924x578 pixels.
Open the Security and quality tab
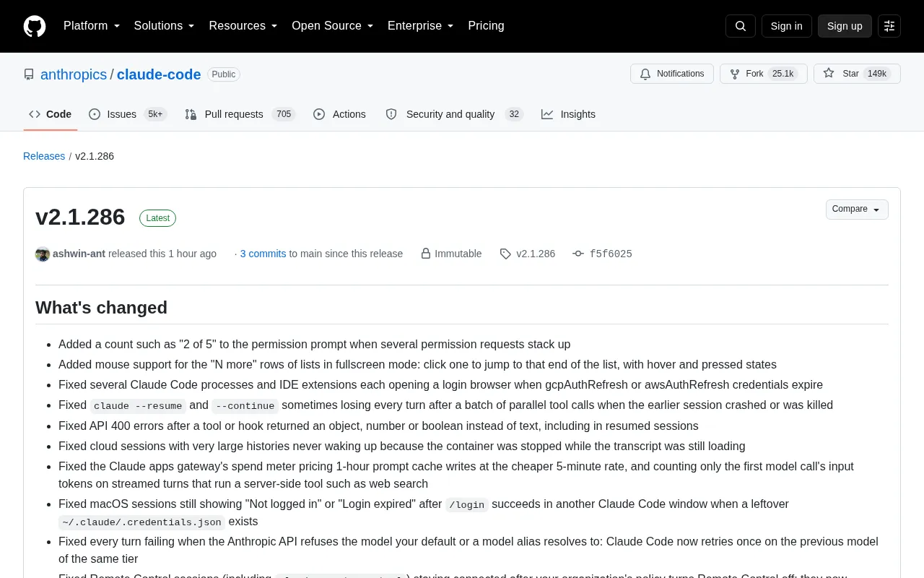(454, 114)
